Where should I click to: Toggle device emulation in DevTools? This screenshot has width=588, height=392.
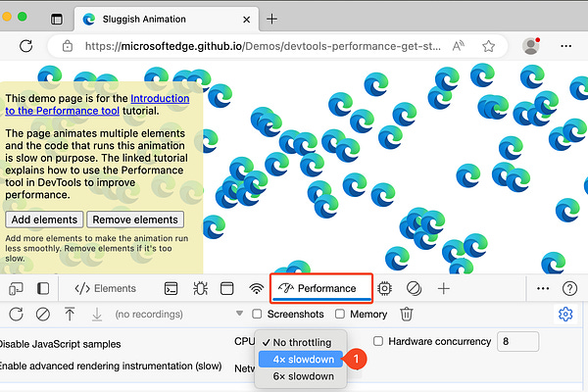16,288
